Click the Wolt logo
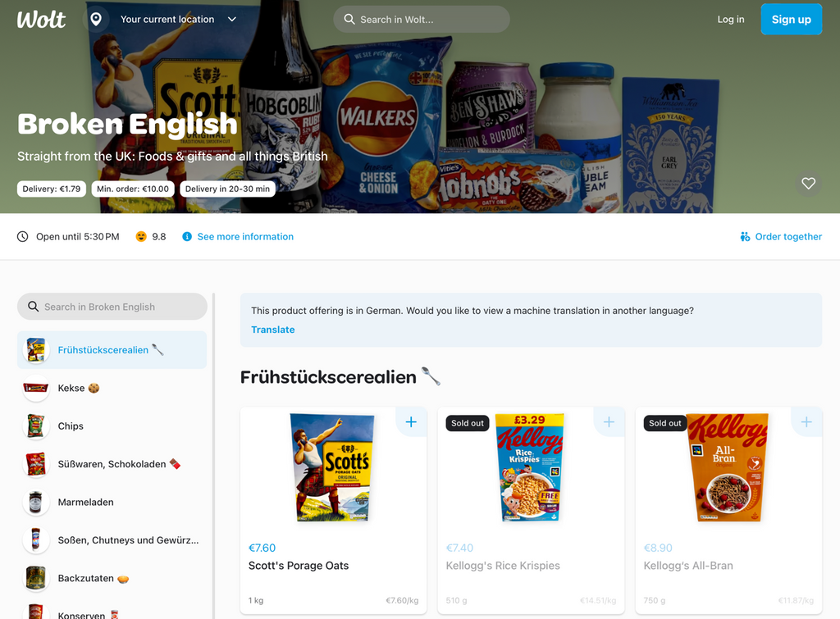This screenshot has width=840, height=619. click(41, 20)
